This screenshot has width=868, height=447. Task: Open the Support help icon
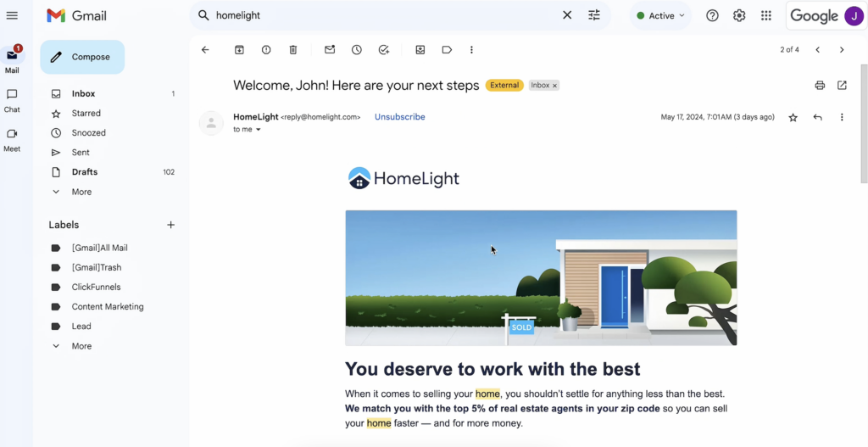coord(712,15)
